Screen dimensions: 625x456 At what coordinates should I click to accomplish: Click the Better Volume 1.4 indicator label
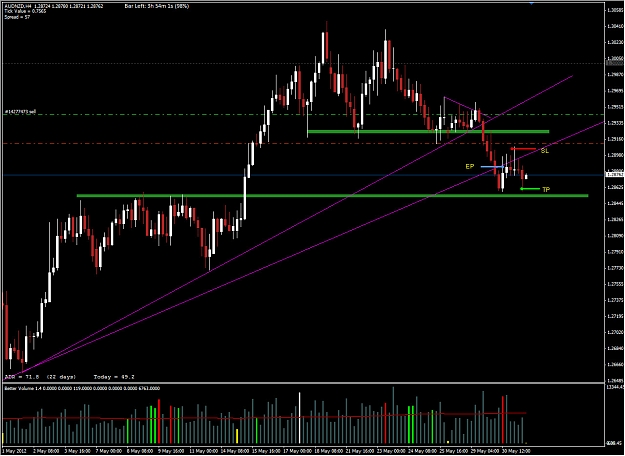82,388
